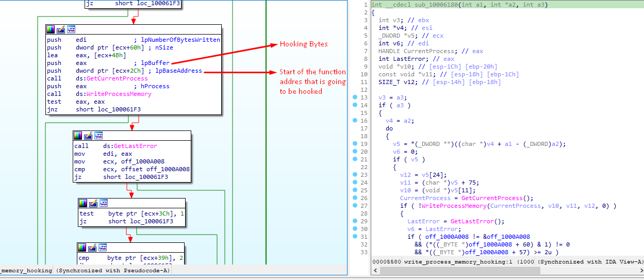
Task: Select 'jnz short loc_100061F3' instruction
Action: pos(94,109)
